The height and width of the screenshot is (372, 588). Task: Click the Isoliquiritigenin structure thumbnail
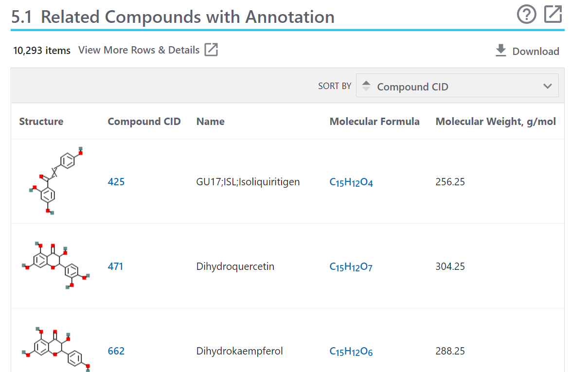(x=56, y=181)
